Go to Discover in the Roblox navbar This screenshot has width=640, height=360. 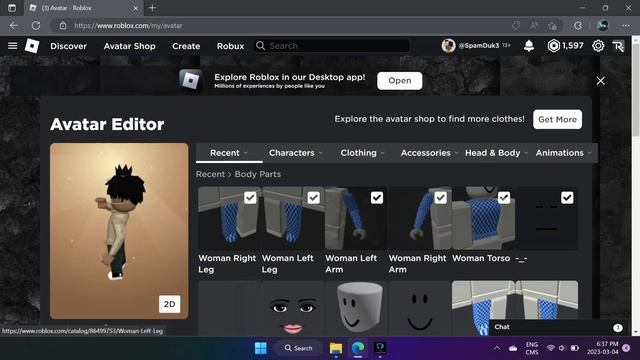click(x=69, y=46)
